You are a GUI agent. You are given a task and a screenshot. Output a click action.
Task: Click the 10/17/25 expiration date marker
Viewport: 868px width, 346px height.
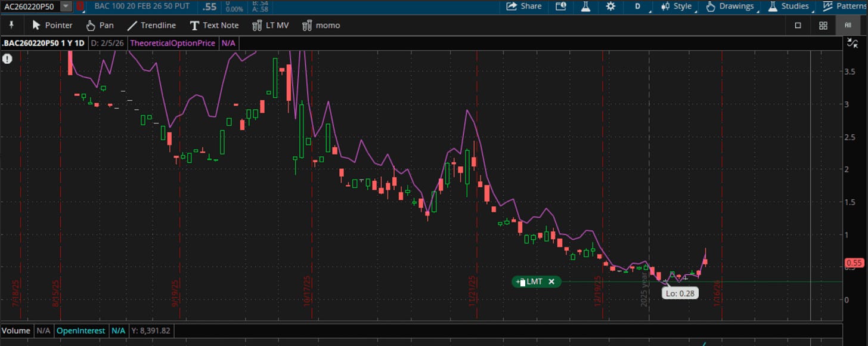307,291
